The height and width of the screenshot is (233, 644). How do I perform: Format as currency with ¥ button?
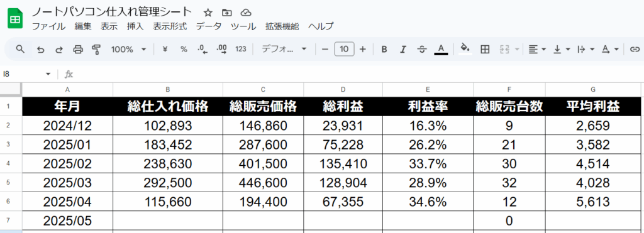[x=165, y=49]
